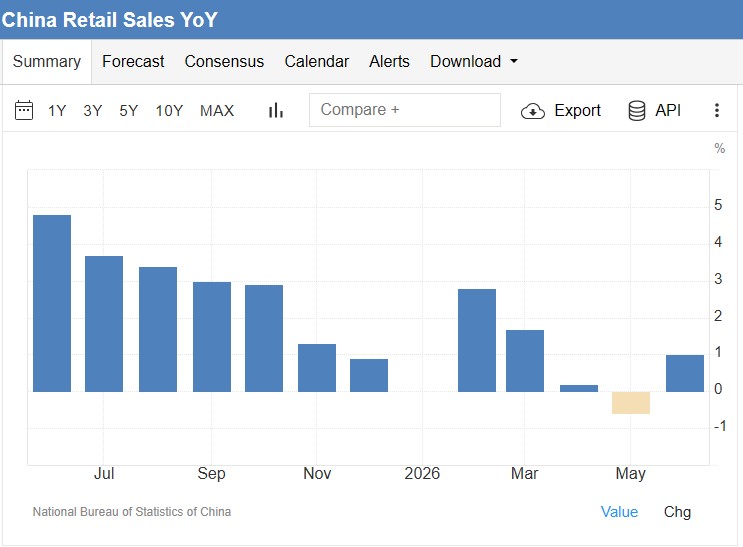Open the Alerts tab
The width and height of the screenshot is (743, 547).
coord(389,62)
